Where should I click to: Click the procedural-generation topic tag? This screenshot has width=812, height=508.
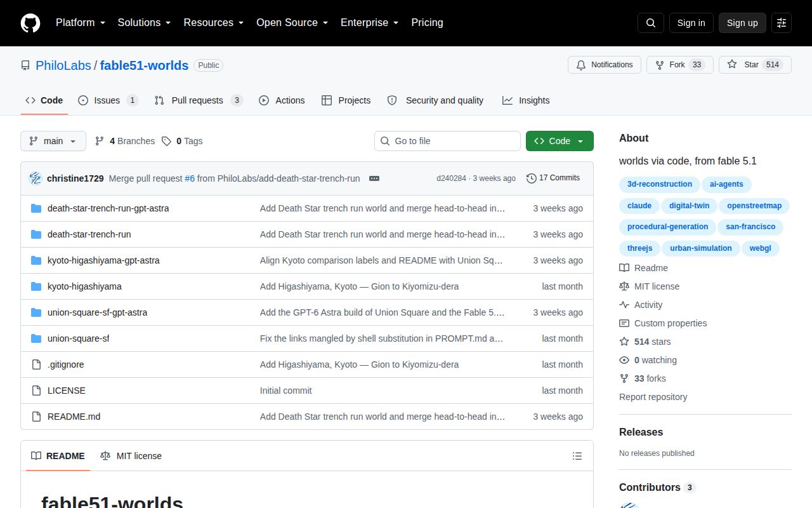(667, 227)
